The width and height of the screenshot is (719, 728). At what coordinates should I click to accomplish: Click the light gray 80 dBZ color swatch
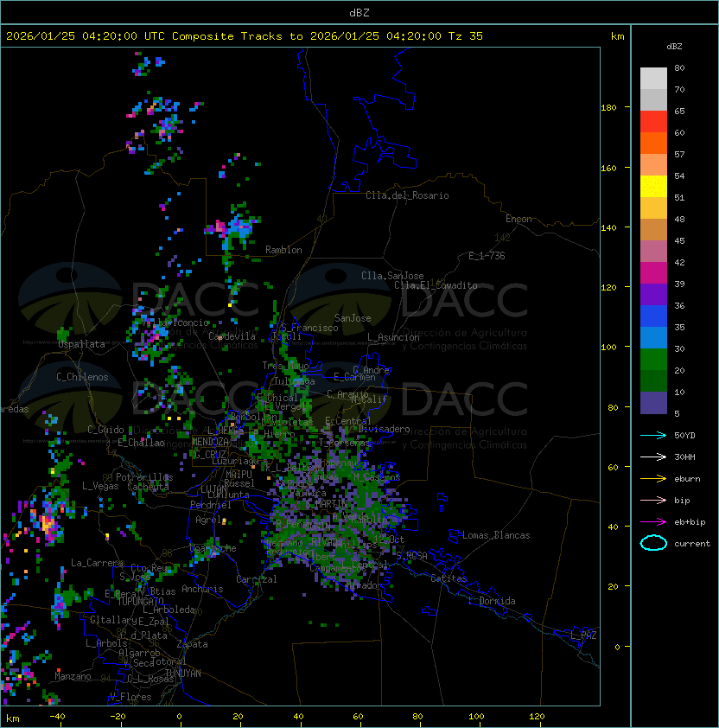pyautogui.click(x=653, y=78)
